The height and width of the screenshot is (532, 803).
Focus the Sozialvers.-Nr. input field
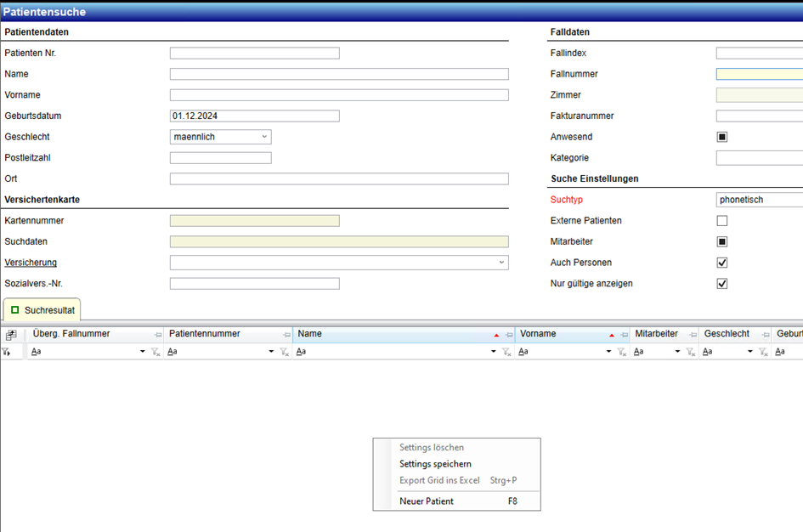coord(255,284)
